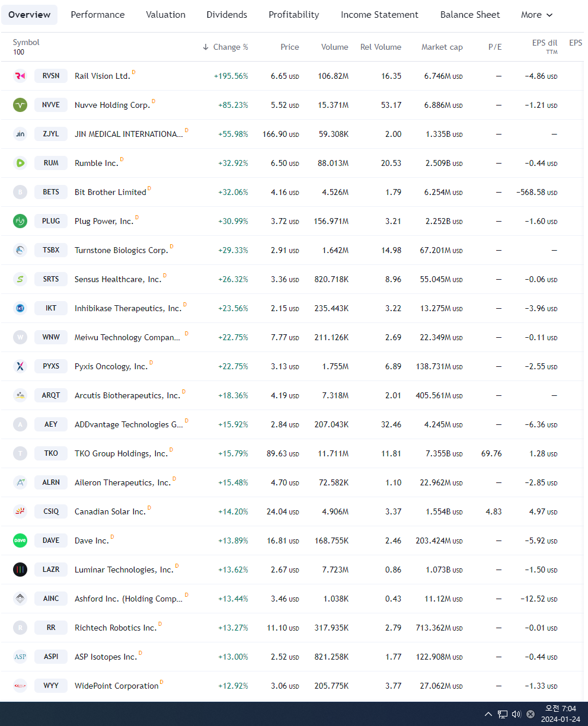
Task: Click the ASP Isotopes logo icon
Action: 20,657
